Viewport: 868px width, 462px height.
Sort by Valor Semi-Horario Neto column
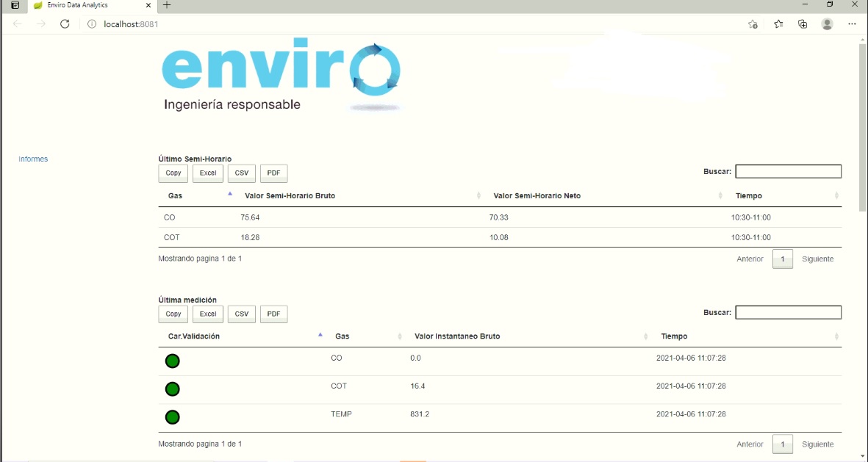point(604,196)
